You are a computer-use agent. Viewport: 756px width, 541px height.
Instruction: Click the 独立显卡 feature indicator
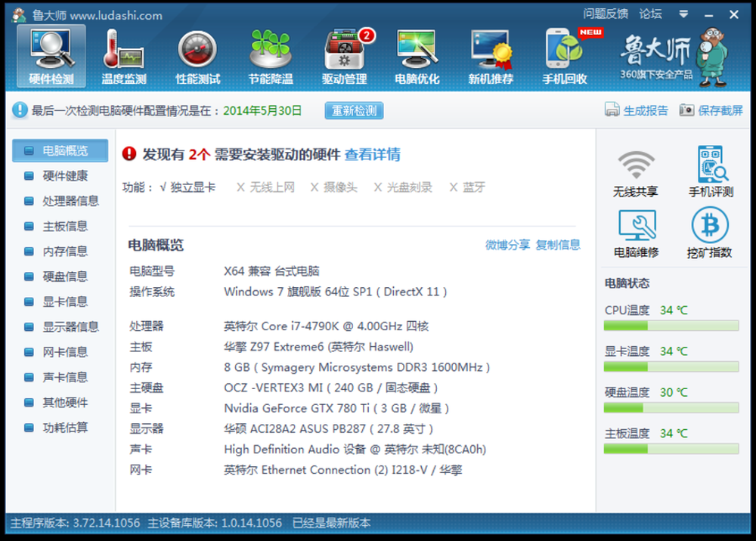(187, 187)
